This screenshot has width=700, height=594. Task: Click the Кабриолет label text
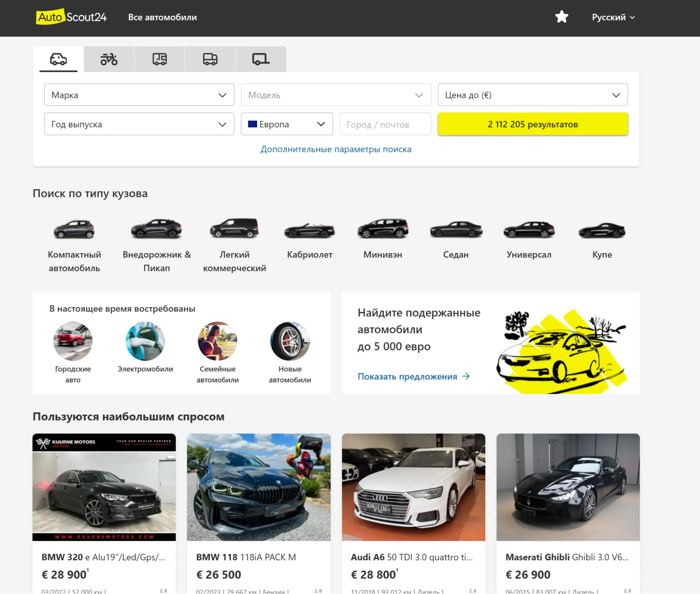pyautogui.click(x=310, y=254)
